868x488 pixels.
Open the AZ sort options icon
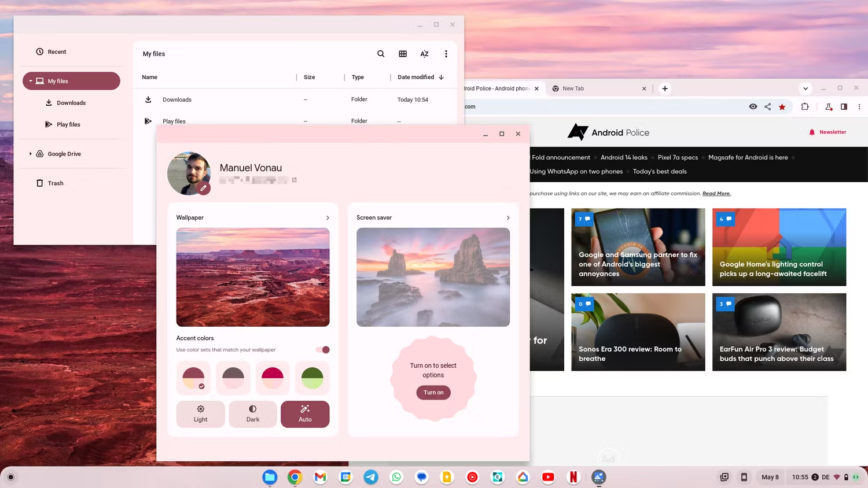[x=424, y=54]
